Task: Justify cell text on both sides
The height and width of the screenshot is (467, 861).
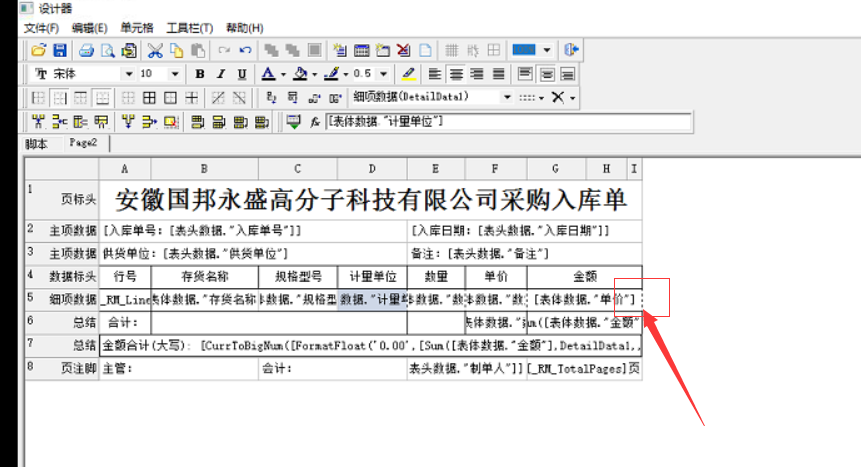Action: point(498,74)
